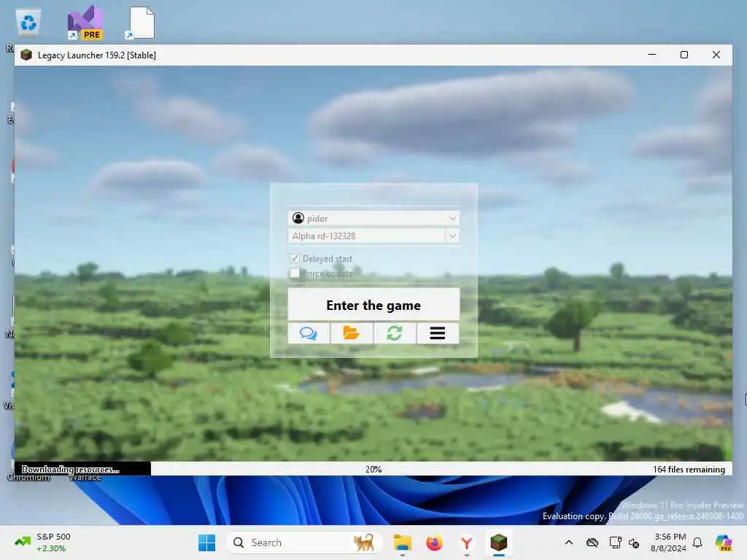The height and width of the screenshot is (560, 747).
Task: Click the Enter the game button
Action: click(373, 305)
